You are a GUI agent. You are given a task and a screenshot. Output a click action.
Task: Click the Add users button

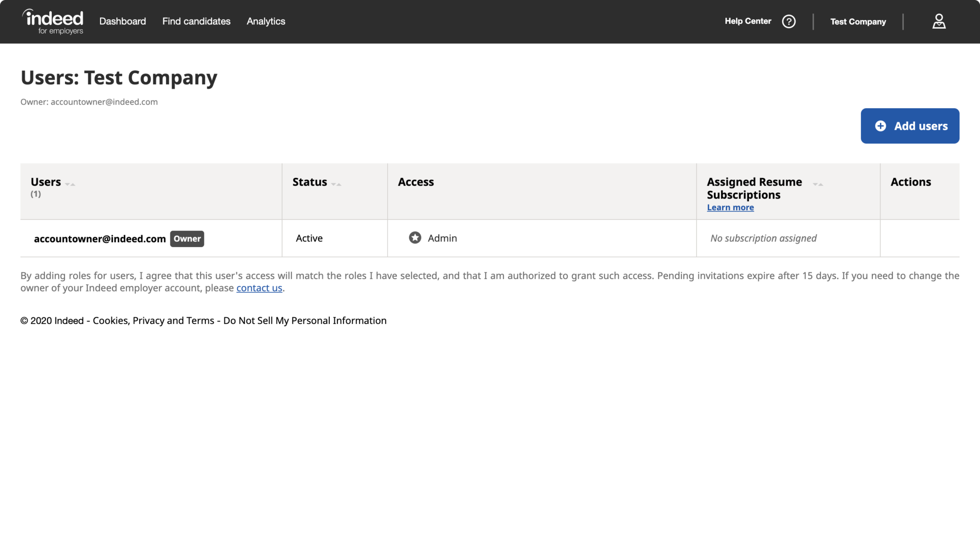(910, 125)
